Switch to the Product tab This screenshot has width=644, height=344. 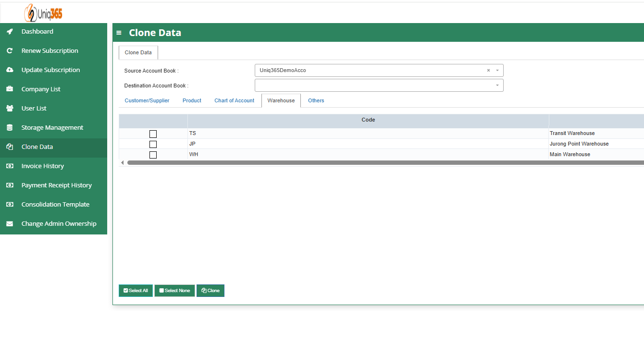pyautogui.click(x=192, y=101)
